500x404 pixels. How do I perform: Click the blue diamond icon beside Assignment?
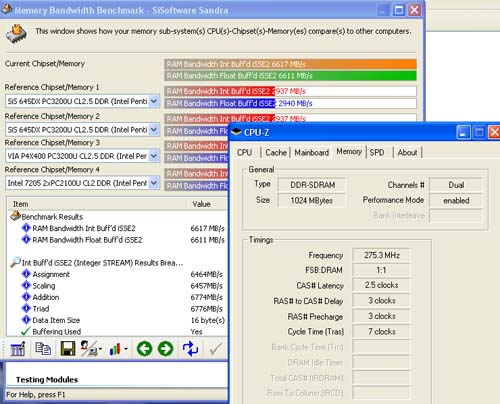pyautogui.click(x=26, y=274)
